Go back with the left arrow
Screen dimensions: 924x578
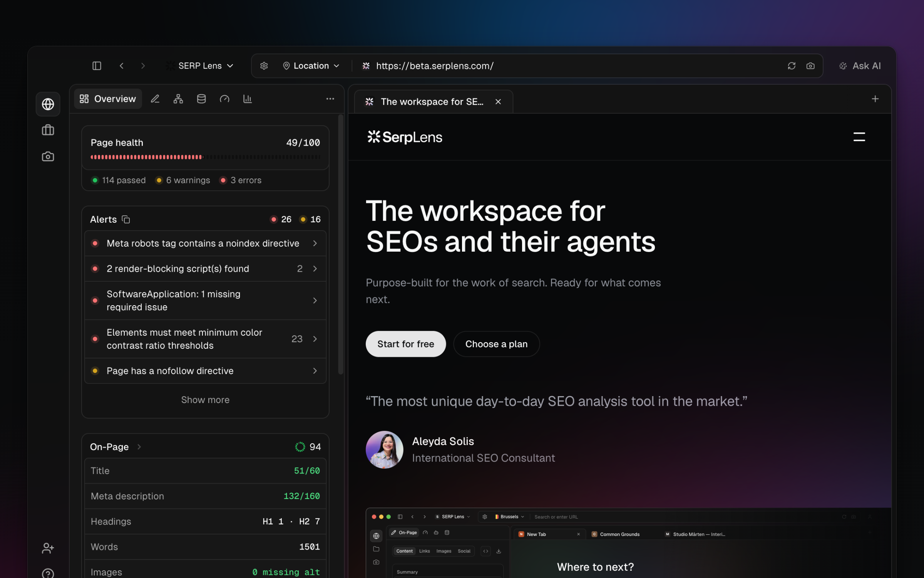pyautogui.click(x=122, y=66)
